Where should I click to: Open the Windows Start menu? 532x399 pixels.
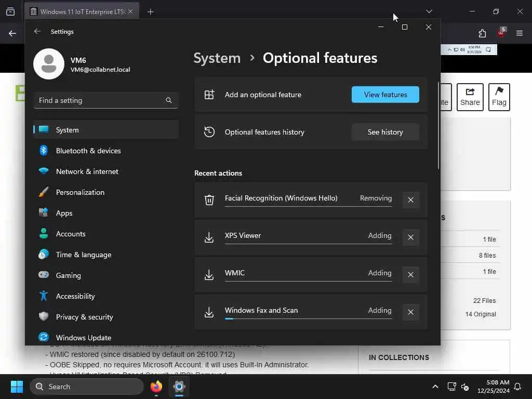(x=17, y=387)
